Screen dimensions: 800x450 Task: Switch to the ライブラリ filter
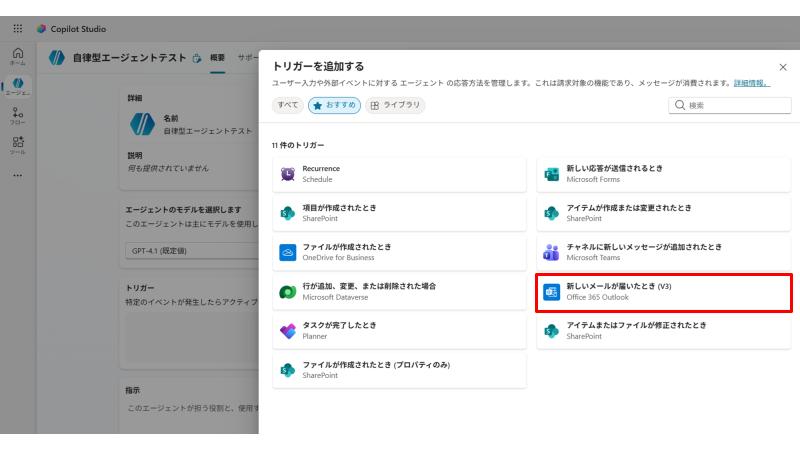[395, 105]
